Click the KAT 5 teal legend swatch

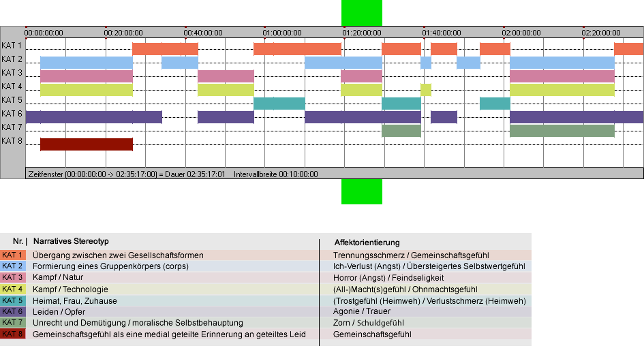click(13, 300)
